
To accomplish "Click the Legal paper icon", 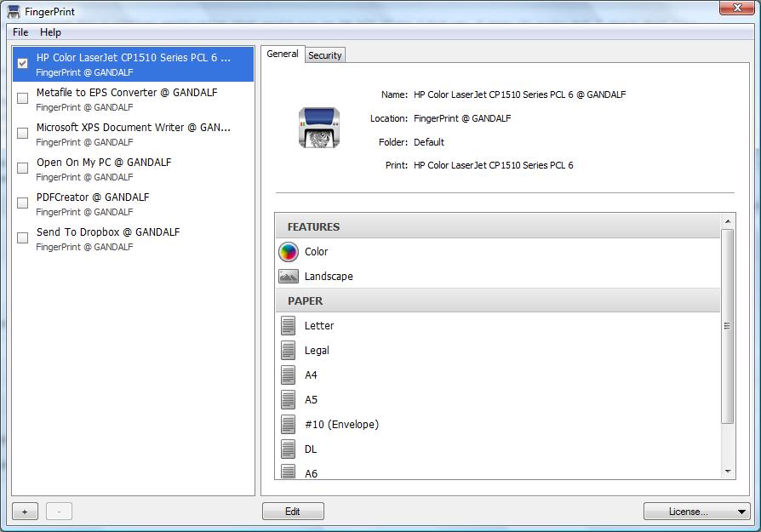I will pos(289,351).
